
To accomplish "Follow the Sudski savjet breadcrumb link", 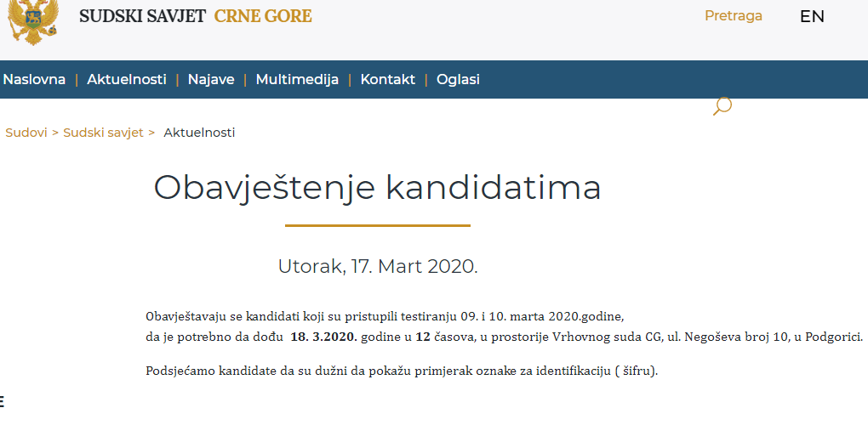I will pos(103,133).
